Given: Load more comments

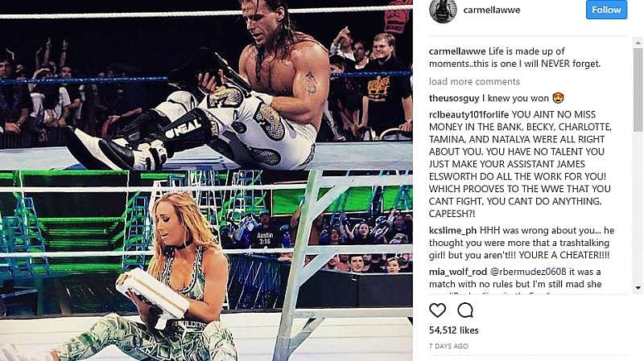Looking at the screenshot, I should 474,82.
